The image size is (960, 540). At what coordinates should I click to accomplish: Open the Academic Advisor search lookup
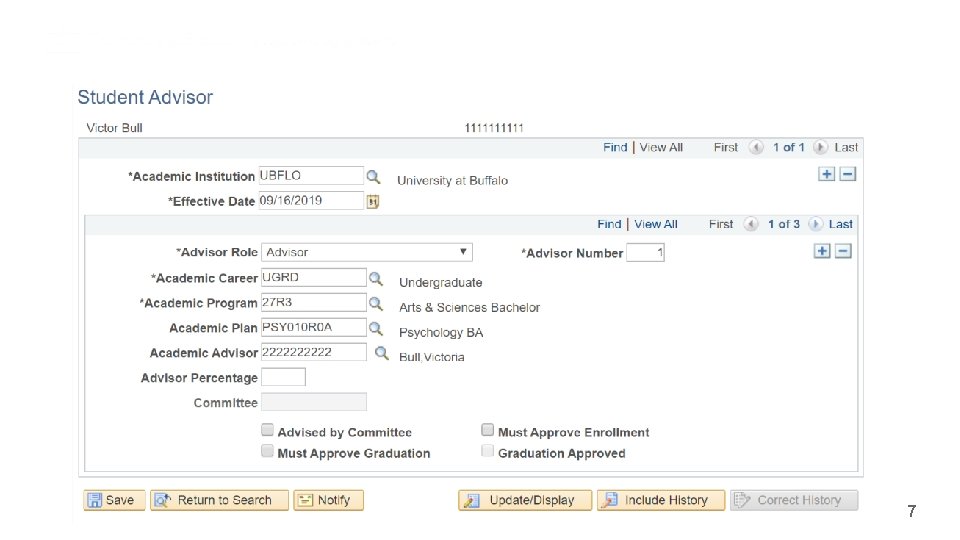pyautogui.click(x=381, y=352)
